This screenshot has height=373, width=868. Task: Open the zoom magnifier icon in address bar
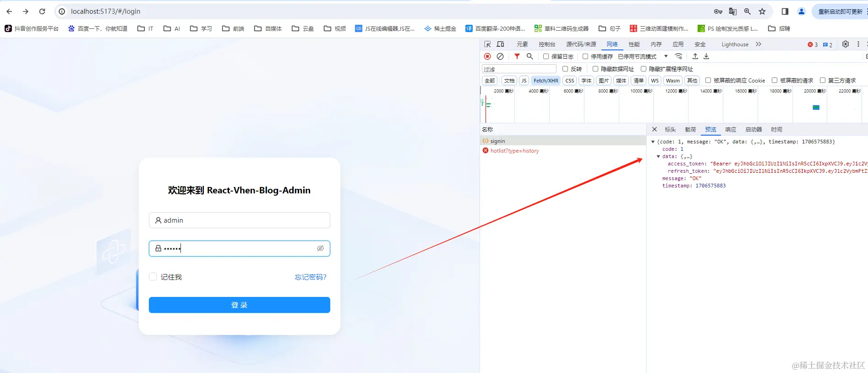[x=748, y=11]
